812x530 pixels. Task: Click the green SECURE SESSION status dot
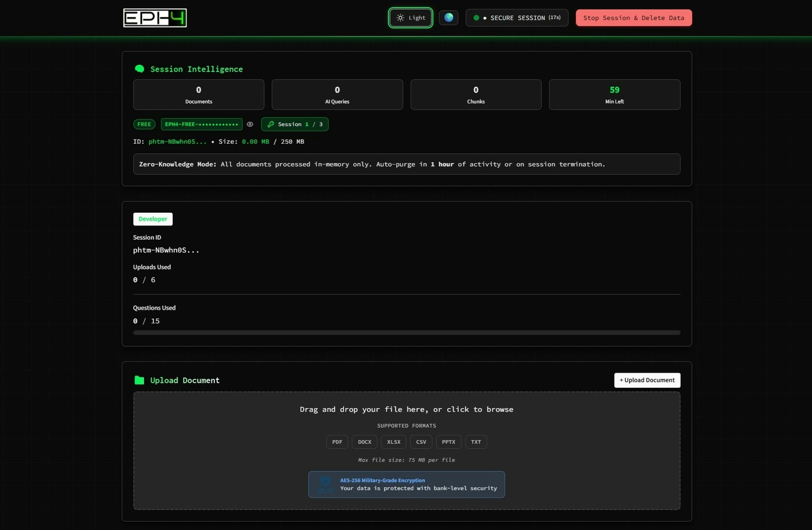click(476, 17)
